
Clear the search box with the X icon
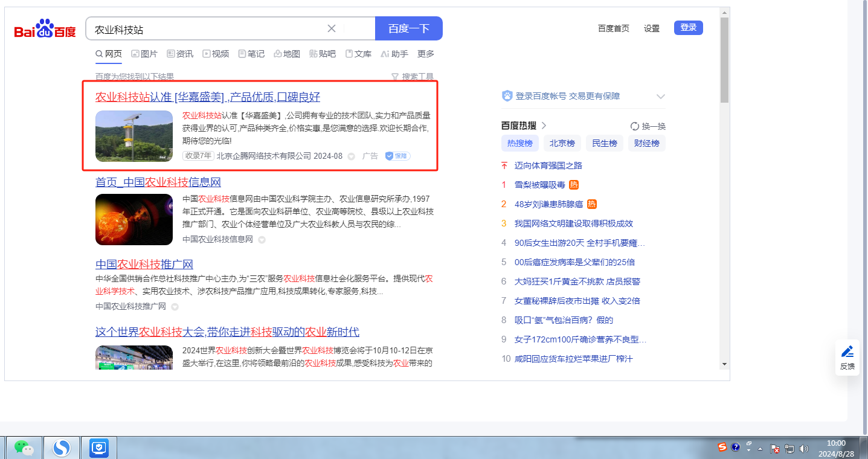pos(332,28)
